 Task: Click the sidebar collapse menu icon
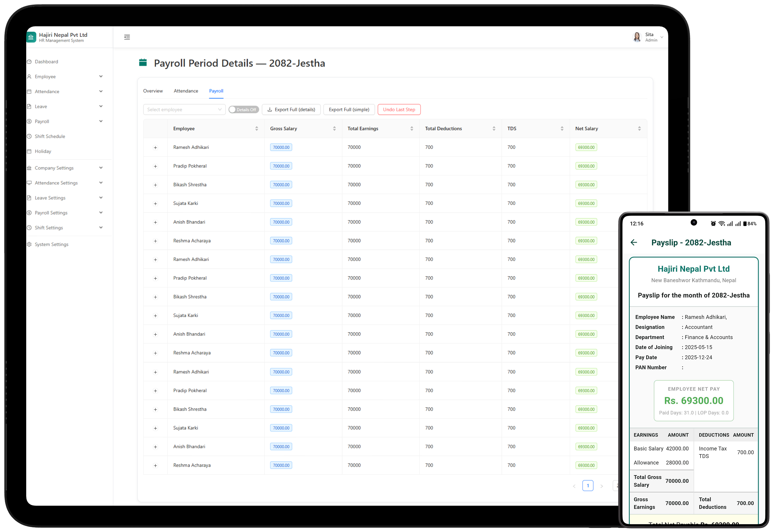[x=127, y=37]
